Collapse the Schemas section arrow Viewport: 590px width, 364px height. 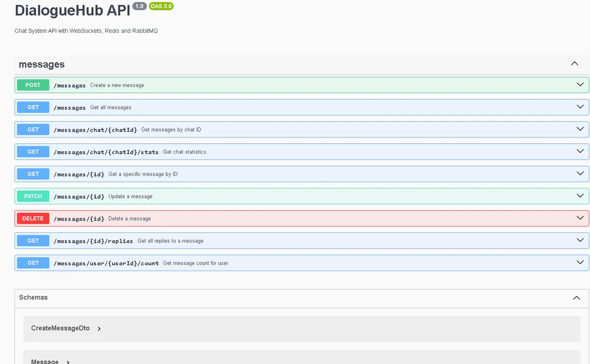[576, 298]
